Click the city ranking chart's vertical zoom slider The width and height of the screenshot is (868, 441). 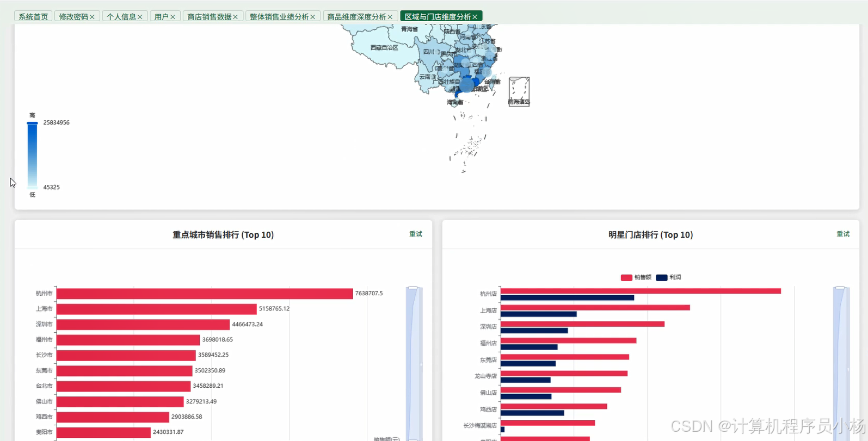[x=413, y=363]
